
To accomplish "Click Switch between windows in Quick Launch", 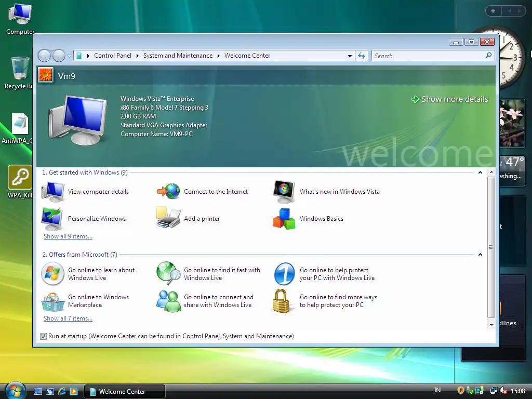I will coord(50,391).
